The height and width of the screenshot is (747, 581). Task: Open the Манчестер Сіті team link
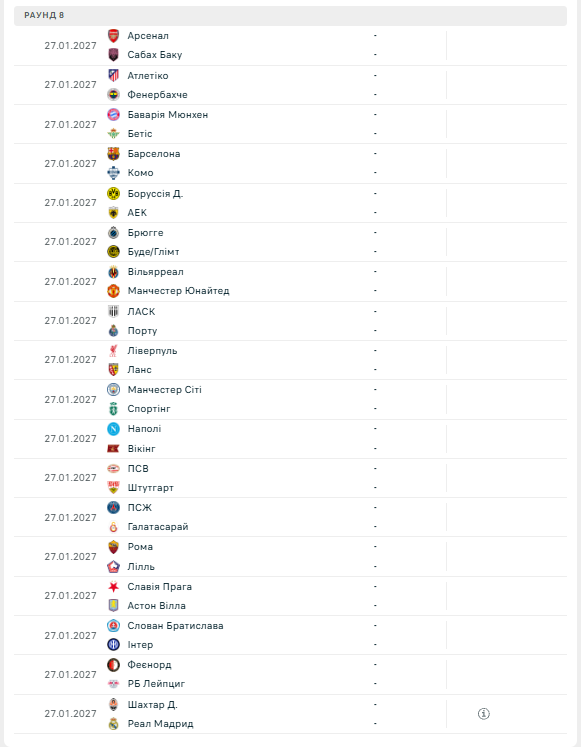click(x=165, y=390)
